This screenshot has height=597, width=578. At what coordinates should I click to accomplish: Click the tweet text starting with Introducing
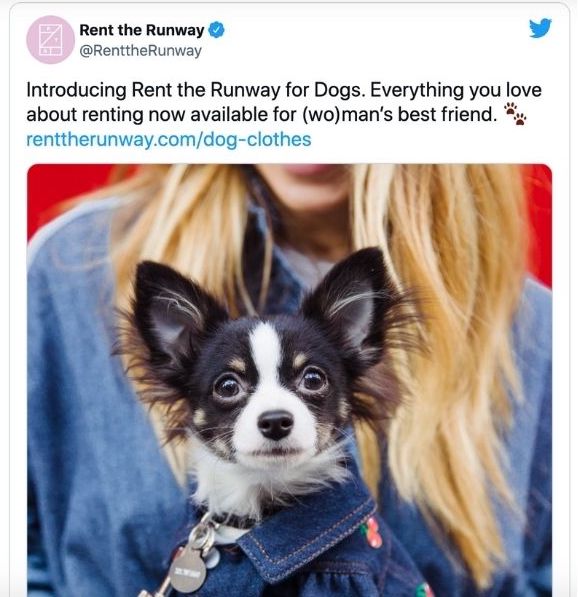284,102
